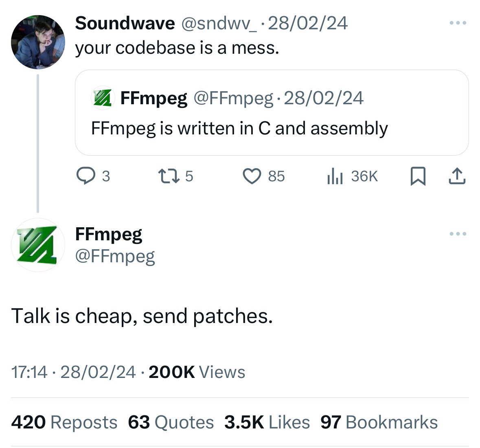This screenshot has height=448, width=480.
Task: Open Soundwave's profile picture
Action: coord(38,42)
